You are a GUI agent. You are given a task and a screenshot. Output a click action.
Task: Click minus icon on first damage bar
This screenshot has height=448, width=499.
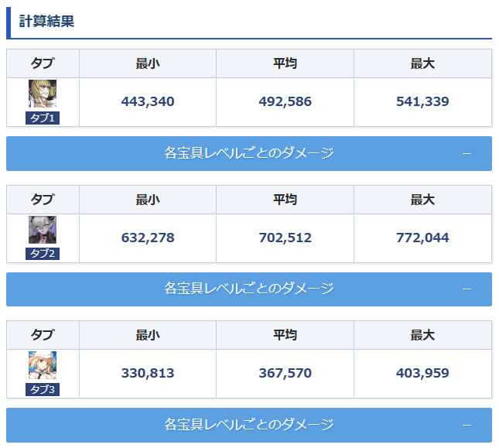[x=467, y=154]
